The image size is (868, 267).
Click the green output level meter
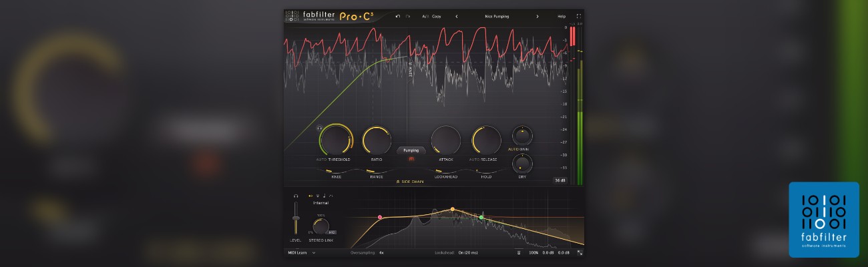(x=580, y=105)
